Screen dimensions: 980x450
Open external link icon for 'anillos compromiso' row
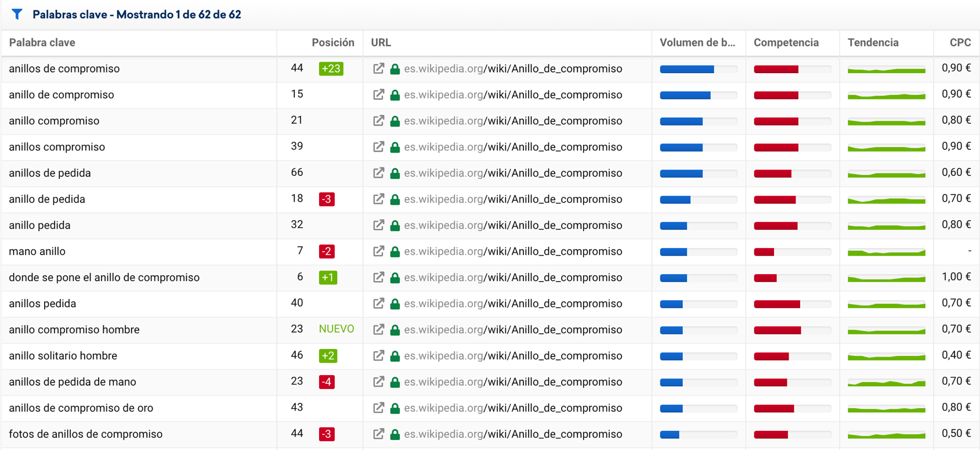pos(378,147)
